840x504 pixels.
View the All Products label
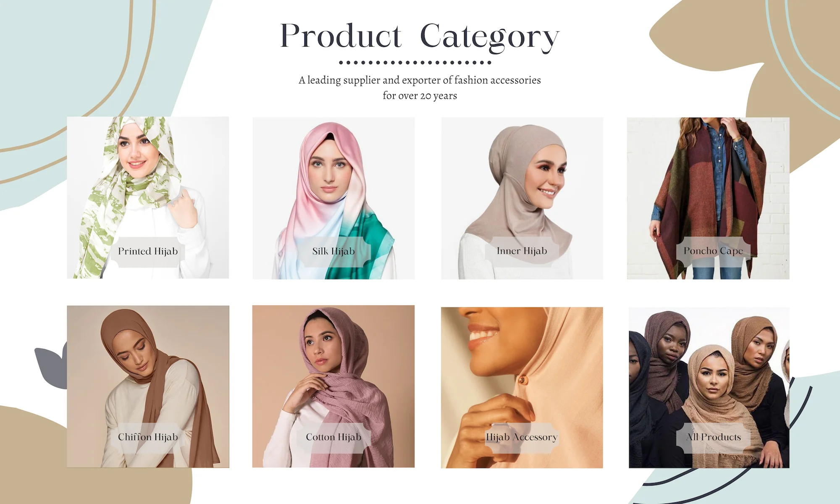pyautogui.click(x=713, y=437)
